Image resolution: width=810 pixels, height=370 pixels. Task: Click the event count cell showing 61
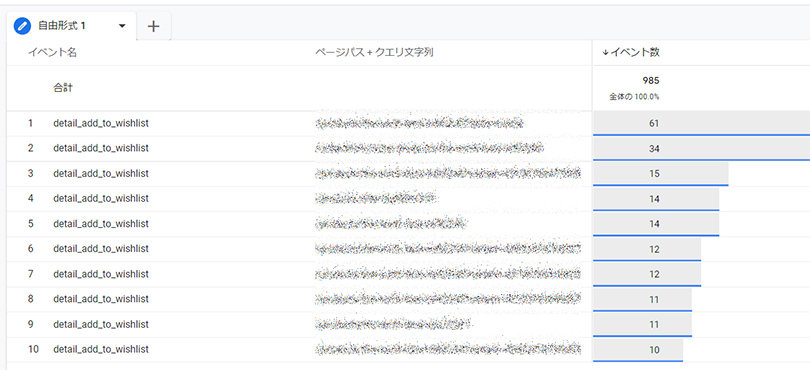pos(701,124)
